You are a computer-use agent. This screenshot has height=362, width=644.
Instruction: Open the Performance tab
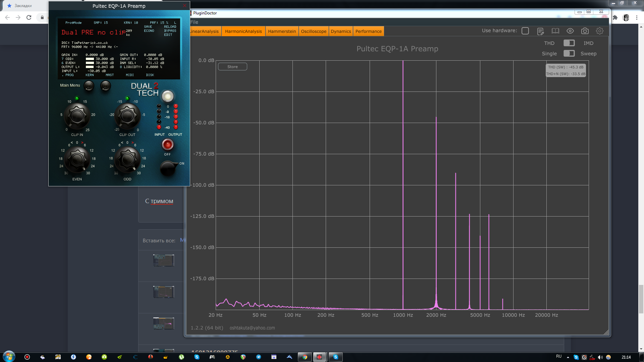point(369,31)
